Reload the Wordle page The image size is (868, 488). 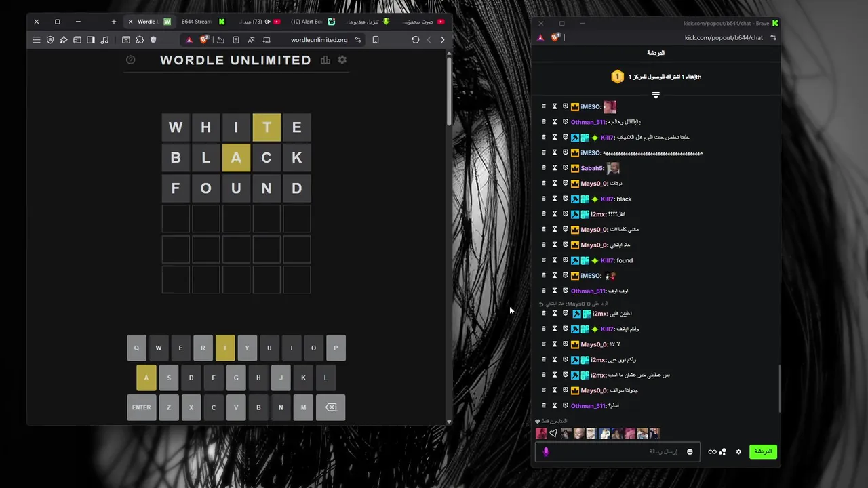pyautogui.click(x=415, y=40)
